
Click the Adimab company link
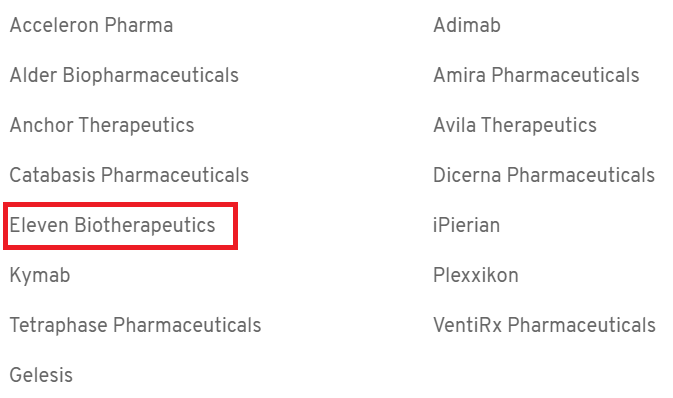point(467,25)
